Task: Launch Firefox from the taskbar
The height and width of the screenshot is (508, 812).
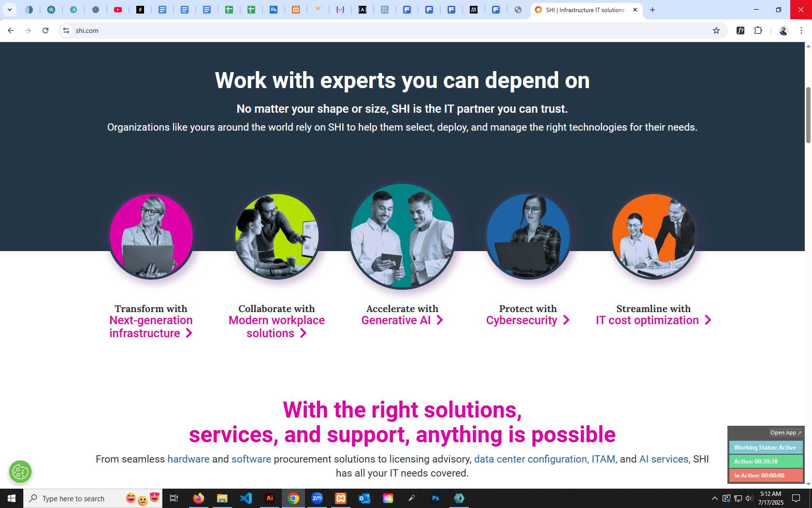Action: 199,498
